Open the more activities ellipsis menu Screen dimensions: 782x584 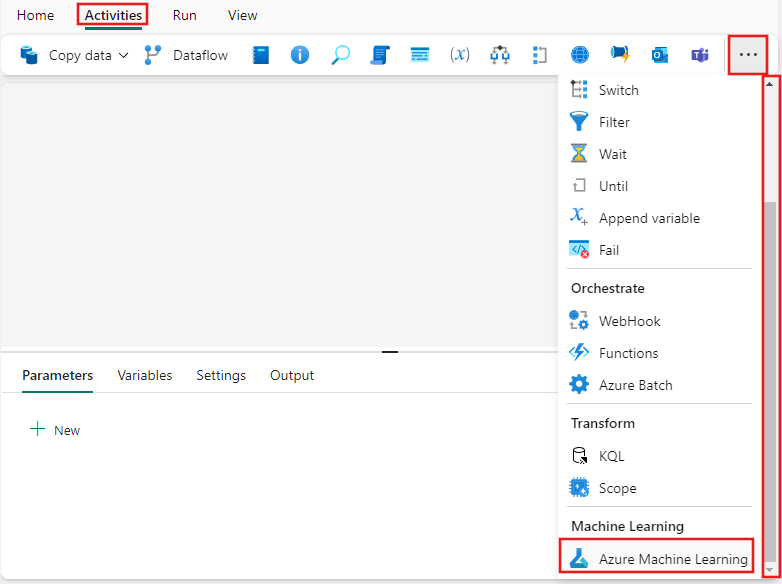tap(748, 55)
